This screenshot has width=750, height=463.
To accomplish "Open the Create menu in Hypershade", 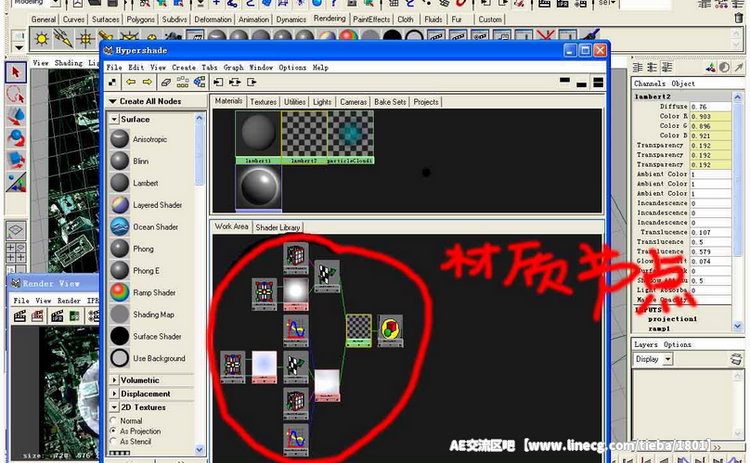I will pos(184,67).
